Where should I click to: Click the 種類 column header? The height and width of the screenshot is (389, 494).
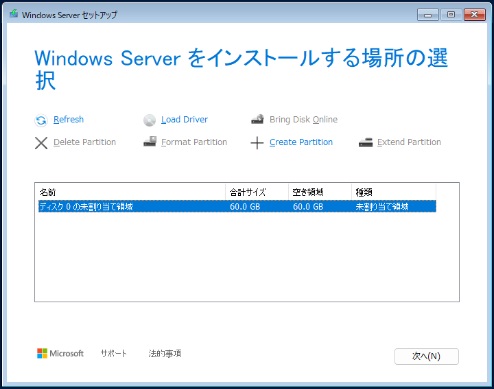394,192
